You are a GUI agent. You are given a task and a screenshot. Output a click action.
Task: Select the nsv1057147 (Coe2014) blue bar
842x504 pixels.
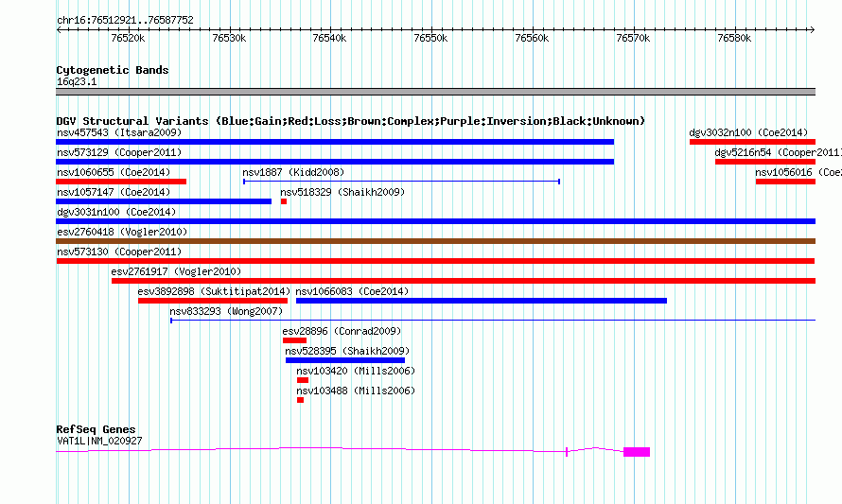[164, 201]
